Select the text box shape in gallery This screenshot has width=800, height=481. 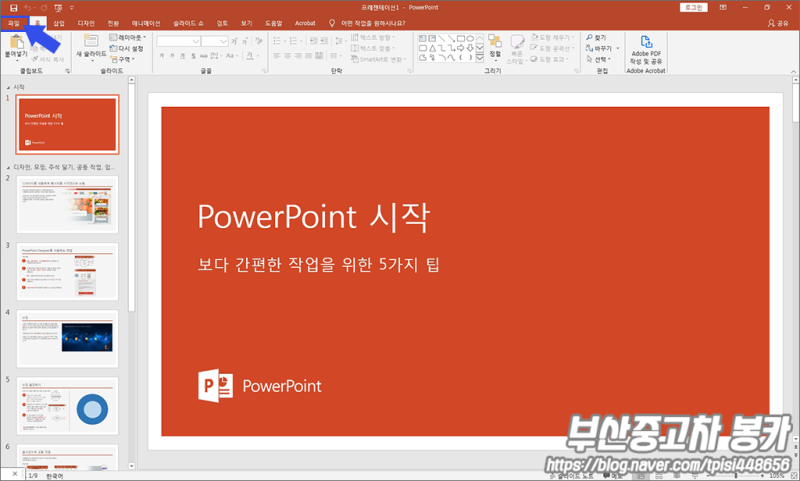pyautogui.click(x=422, y=38)
